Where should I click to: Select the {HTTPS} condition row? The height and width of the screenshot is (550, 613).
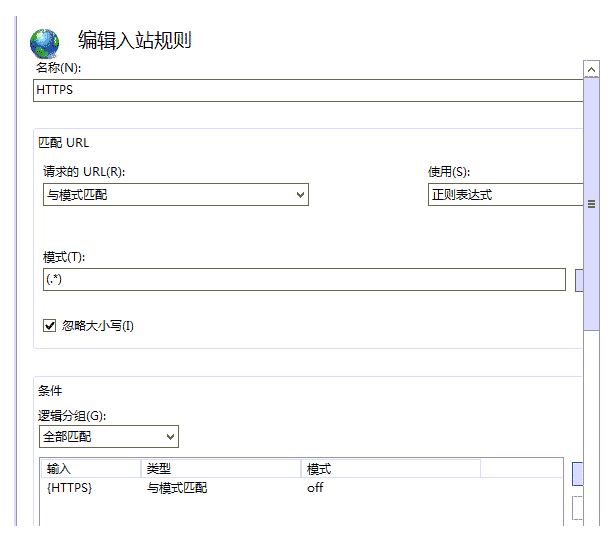pyautogui.click(x=70, y=488)
